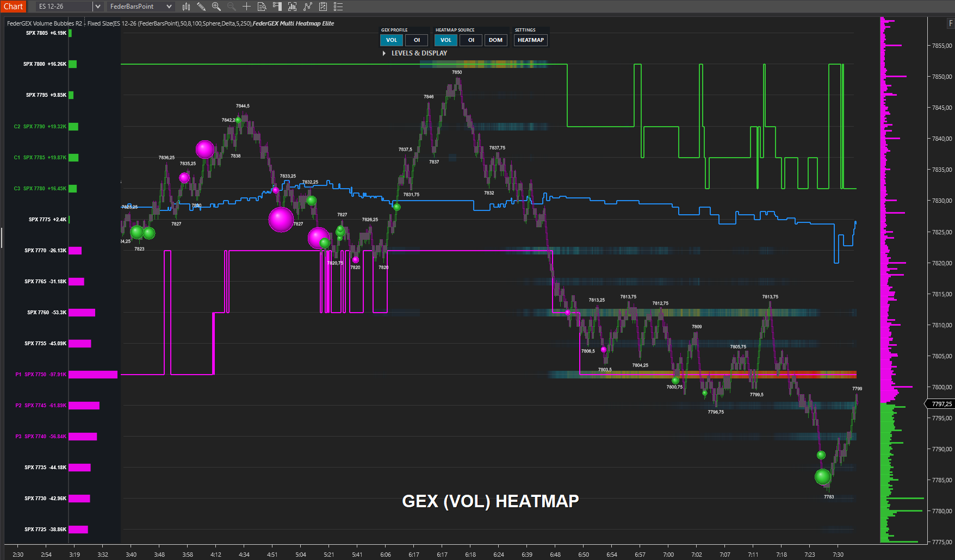Toggle Heatmap Source DOM button
This screenshot has width=955, height=560.
(x=495, y=40)
